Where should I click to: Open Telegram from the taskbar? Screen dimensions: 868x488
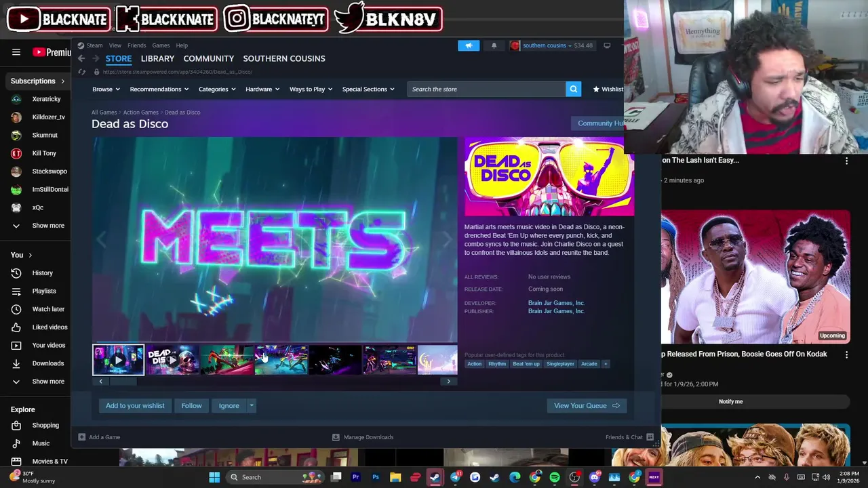pos(455,477)
